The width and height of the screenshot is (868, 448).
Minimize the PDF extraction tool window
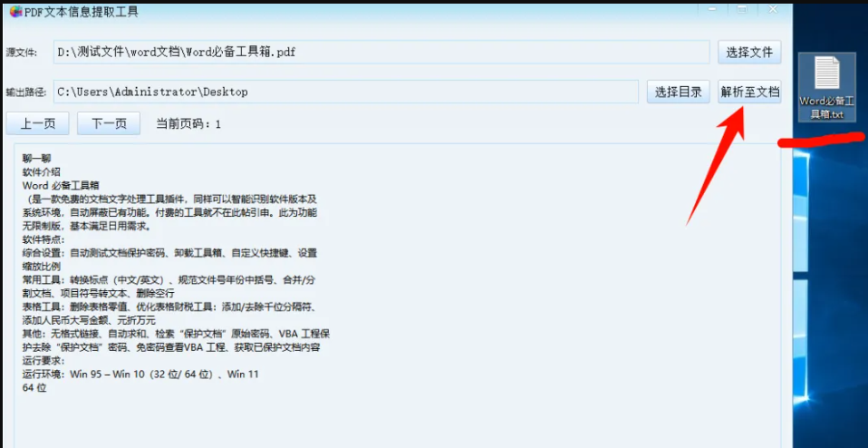712,9
